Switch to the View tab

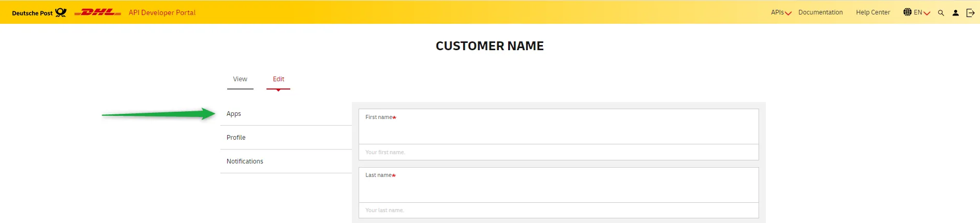point(240,79)
